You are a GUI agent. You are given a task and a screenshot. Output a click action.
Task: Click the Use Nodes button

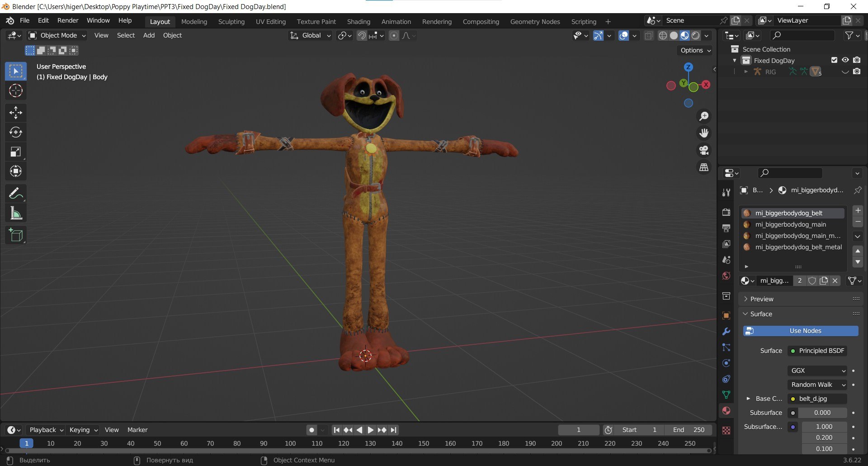[801, 331]
